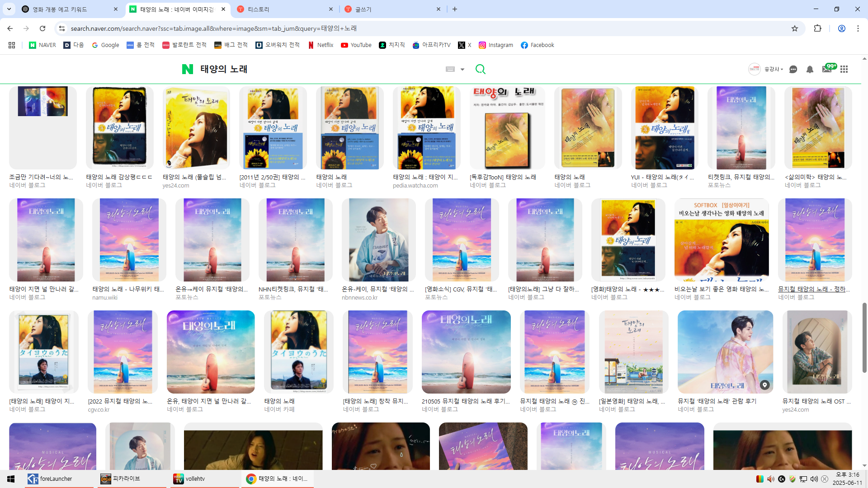
Task: Open the 뮤지컬 태양의 노래 - 정하 link
Action: click(814, 289)
